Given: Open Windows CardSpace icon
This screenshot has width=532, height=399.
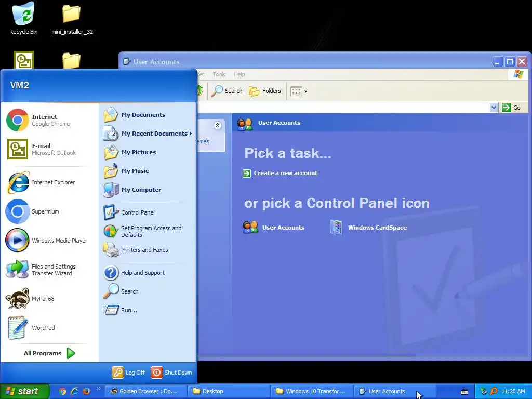Looking at the screenshot, I should (x=368, y=228).
